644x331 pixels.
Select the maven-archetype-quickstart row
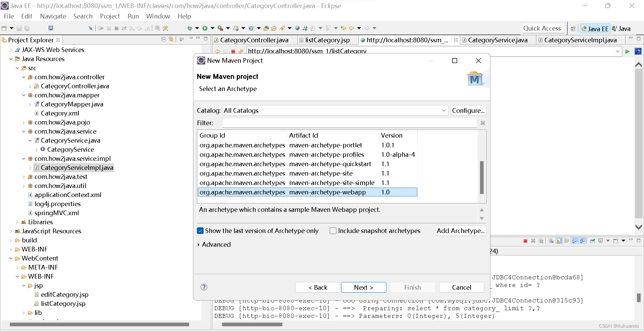[308, 164]
